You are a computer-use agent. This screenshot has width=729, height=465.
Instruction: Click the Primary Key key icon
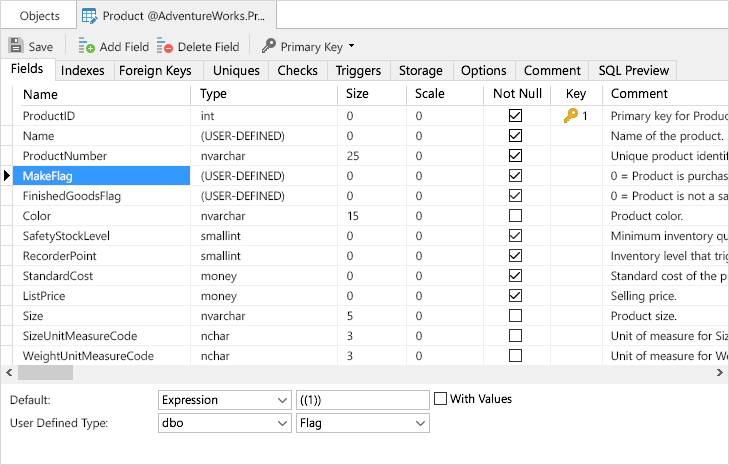pyautogui.click(x=269, y=46)
